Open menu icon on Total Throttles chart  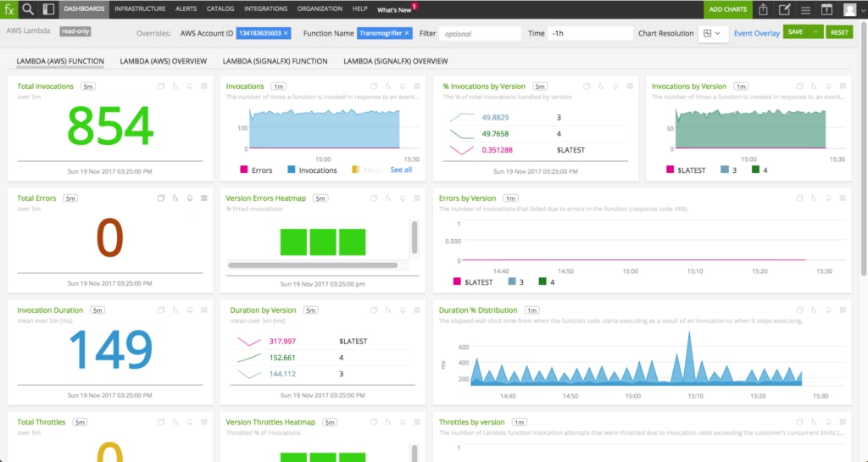tap(204, 422)
